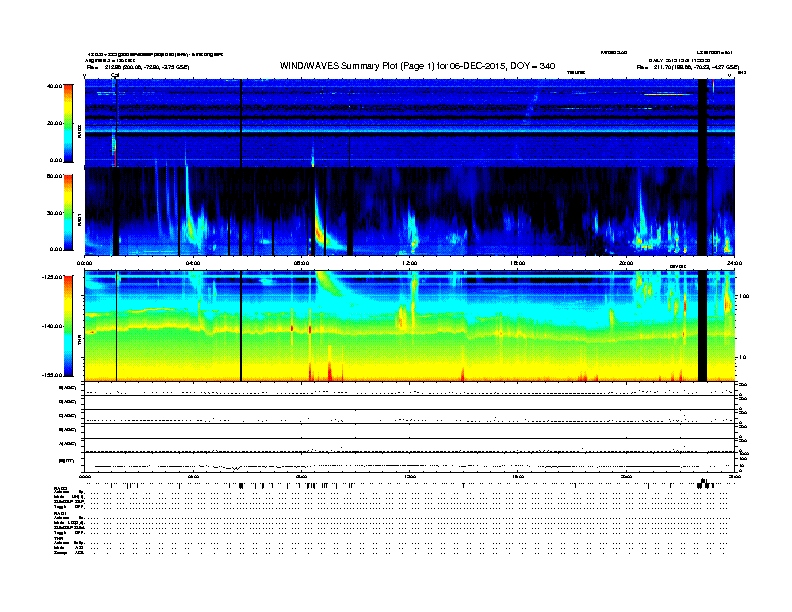The height and width of the screenshot is (612, 792).
Task: Select the -125.00 label on TNR color scale
Action: pyautogui.click(x=53, y=277)
